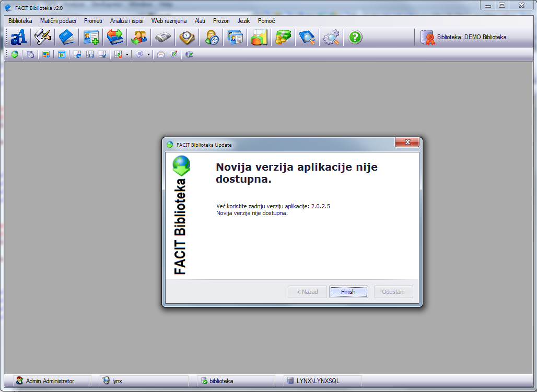Click the envelope icon in small toolbar
Viewport: 537px width, 392px height.
161,54
